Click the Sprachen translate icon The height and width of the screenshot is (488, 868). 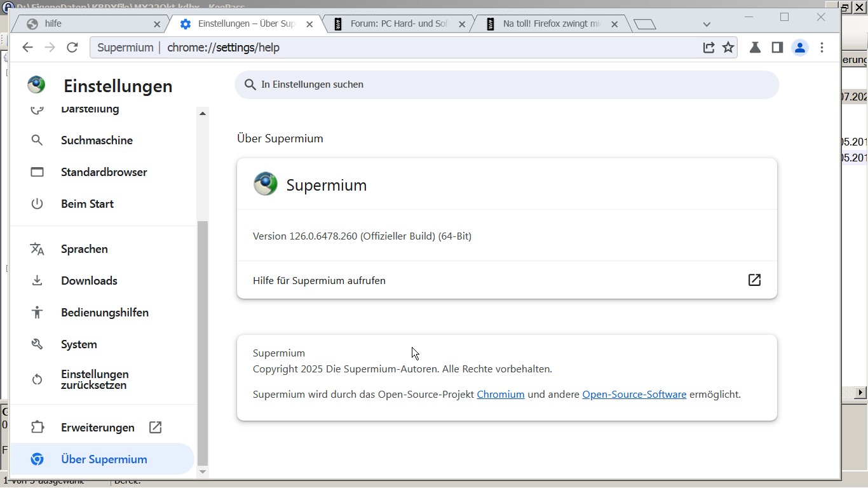[x=37, y=249]
